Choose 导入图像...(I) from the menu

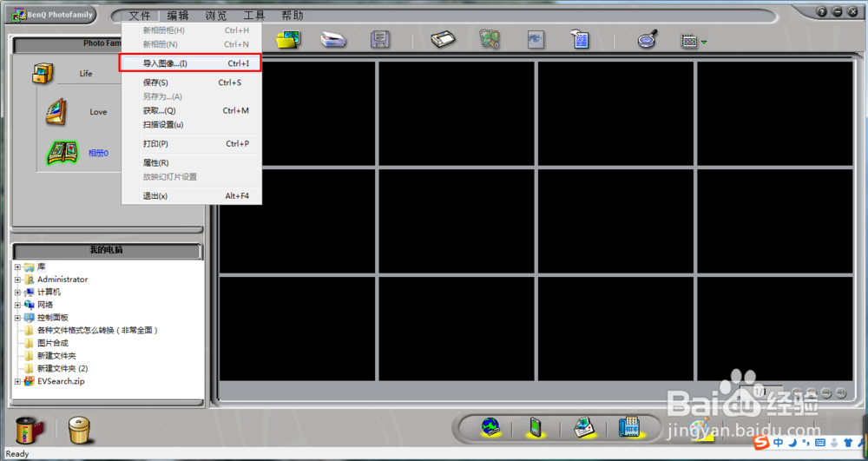tap(191, 63)
